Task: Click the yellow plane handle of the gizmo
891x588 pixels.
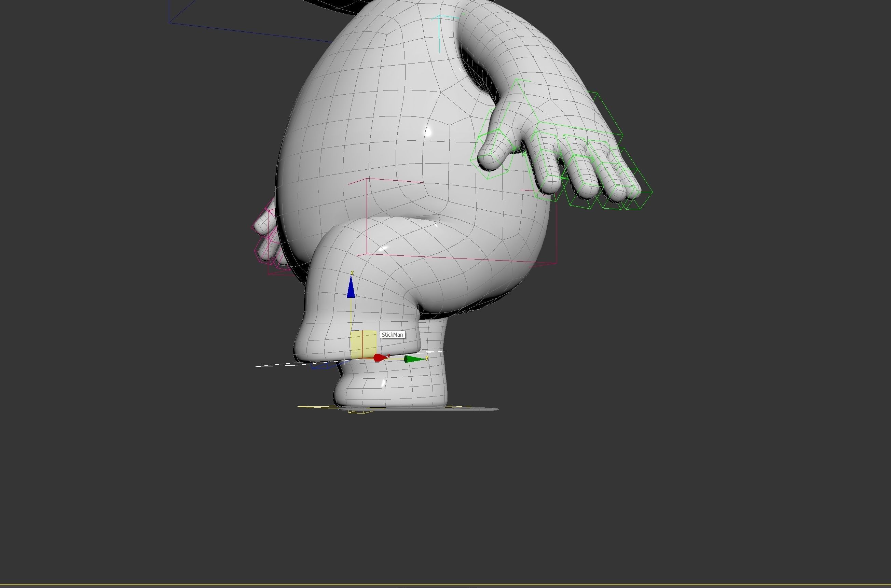Action: point(363,344)
